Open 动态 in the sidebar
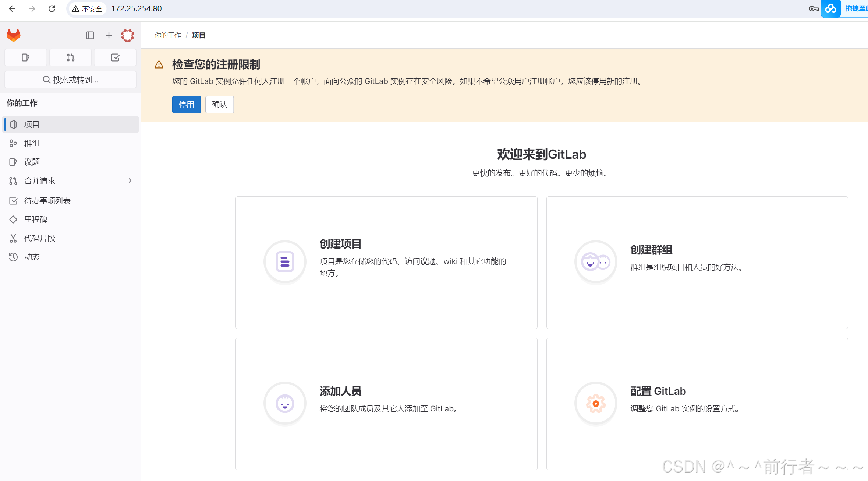 tap(71, 257)
